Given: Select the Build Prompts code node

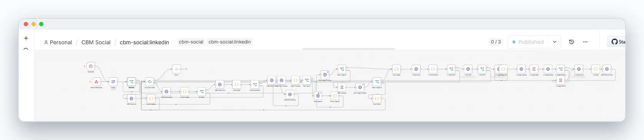Looking at the screenshot, I should pyautogui.click(x=295, y=80).
